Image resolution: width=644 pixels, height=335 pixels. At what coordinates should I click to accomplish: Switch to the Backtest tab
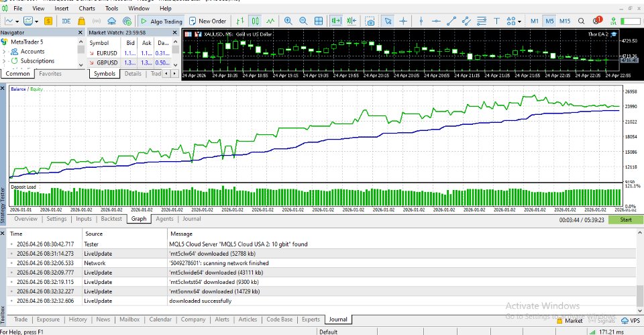click(x=111, y=219)
